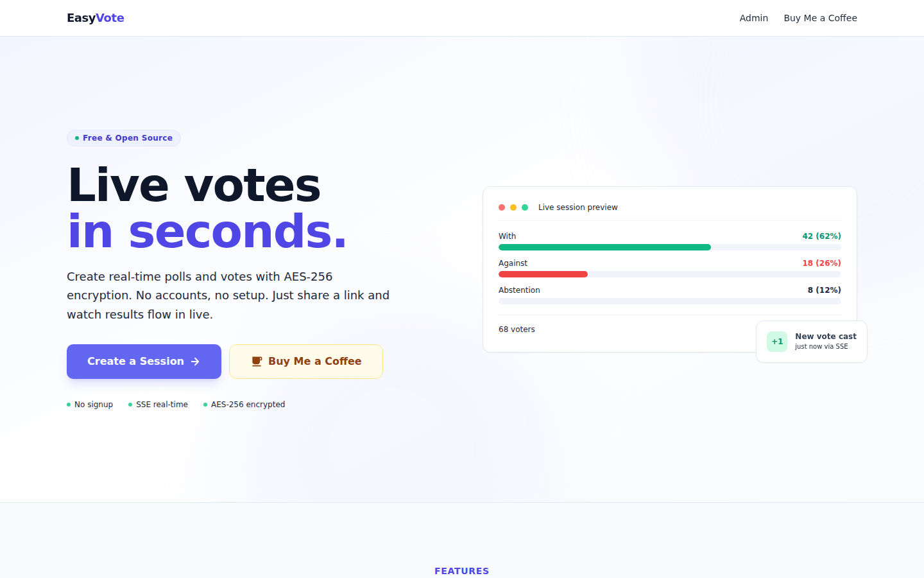Image resolution: width=924 pixels, height=578 pixels.
Task: Click the Abstention progress bar
Action: [670, 301]
